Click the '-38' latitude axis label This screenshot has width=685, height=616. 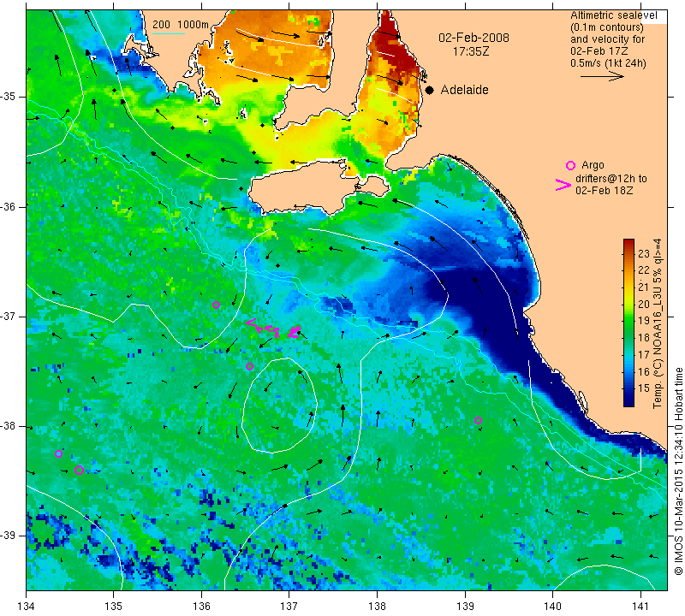point(9,426)
